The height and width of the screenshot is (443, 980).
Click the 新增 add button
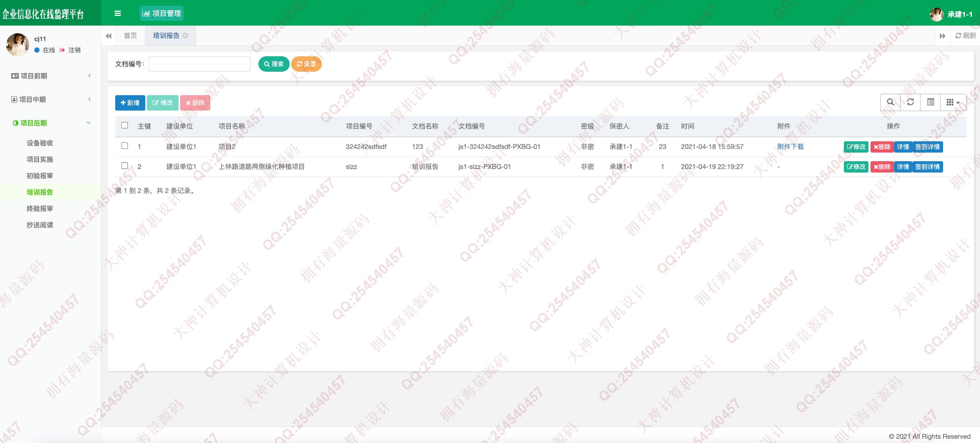130,103
